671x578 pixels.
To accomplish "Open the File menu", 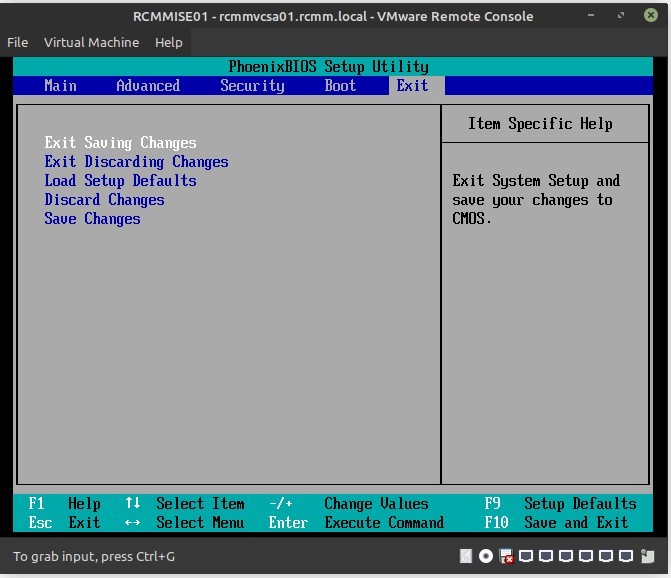I will (18, 42).
